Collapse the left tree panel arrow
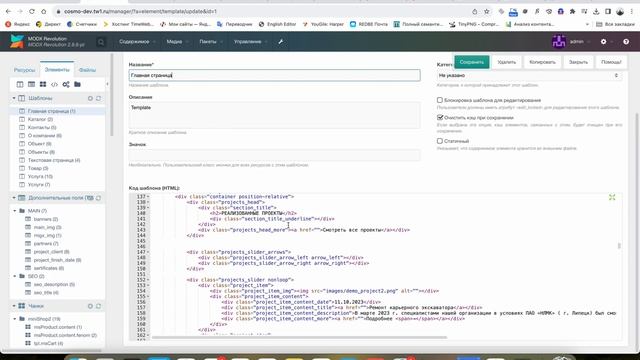Viewport: 640px width, 360px height. coord(107,84)
